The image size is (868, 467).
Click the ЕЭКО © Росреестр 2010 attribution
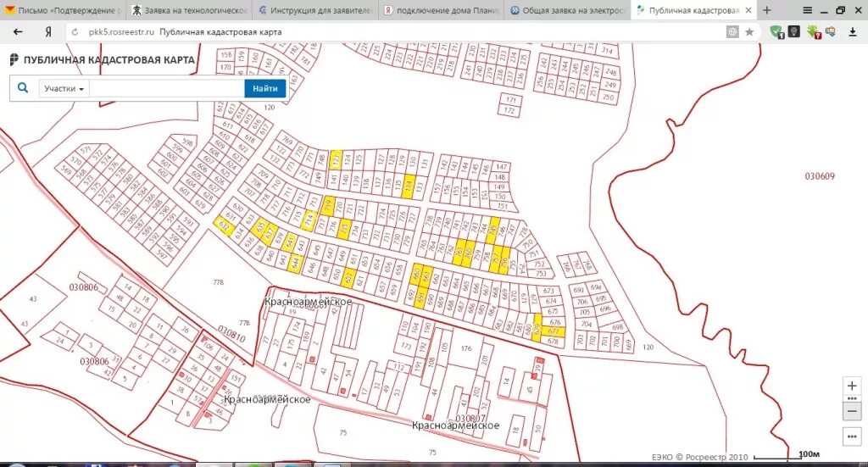coord(699,457)
